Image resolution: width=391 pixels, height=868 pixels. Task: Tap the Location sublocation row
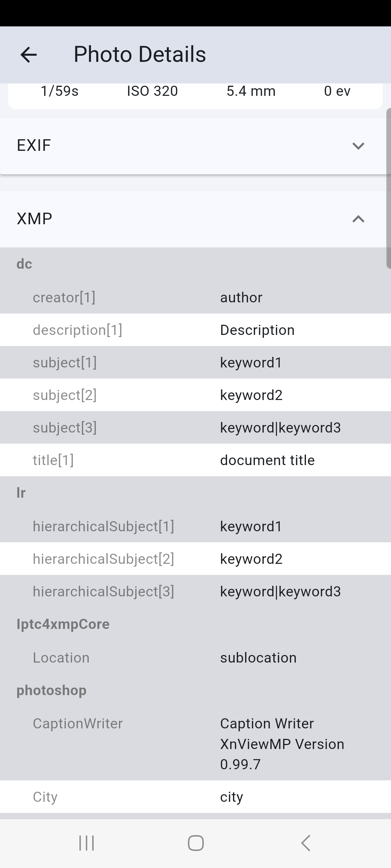(195, 658)
